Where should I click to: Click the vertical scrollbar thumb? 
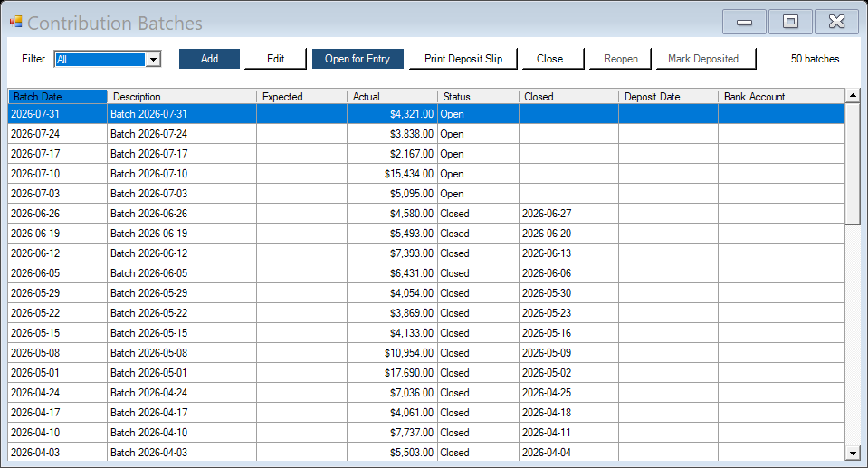pos(853,163)
